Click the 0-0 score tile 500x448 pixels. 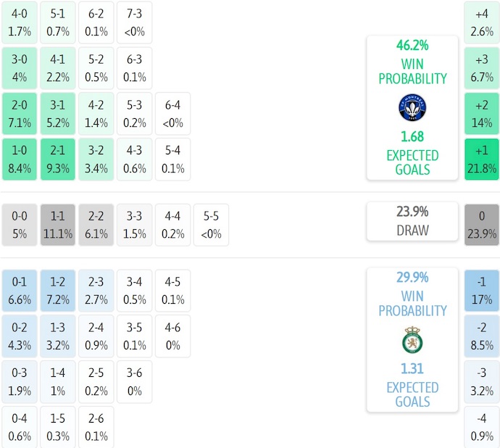coord(20,225)
